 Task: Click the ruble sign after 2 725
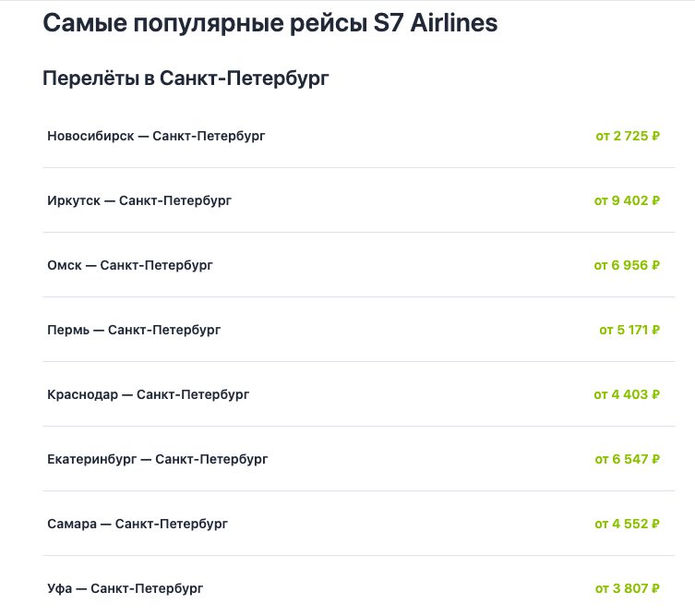pos(655,136)
